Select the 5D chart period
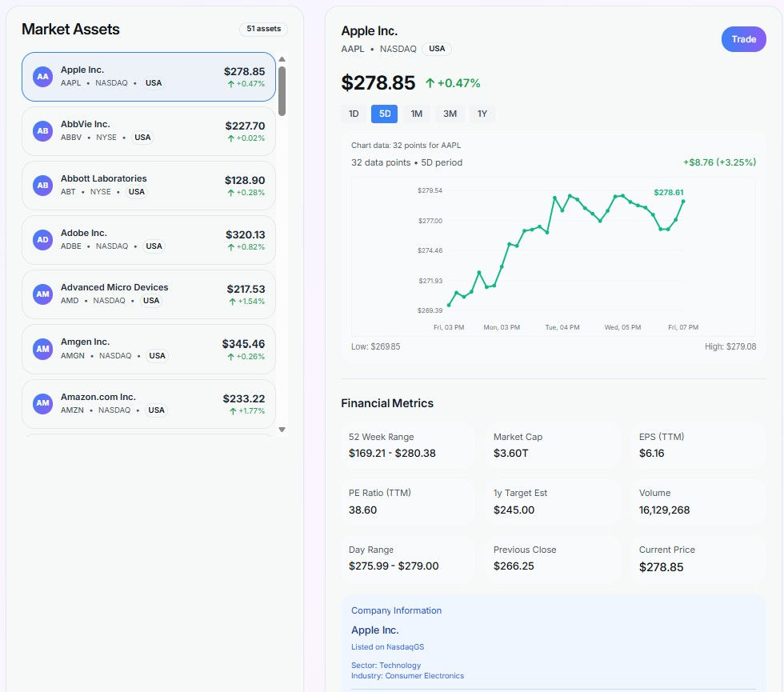784x692 pixels. click(x=385, y=114)
